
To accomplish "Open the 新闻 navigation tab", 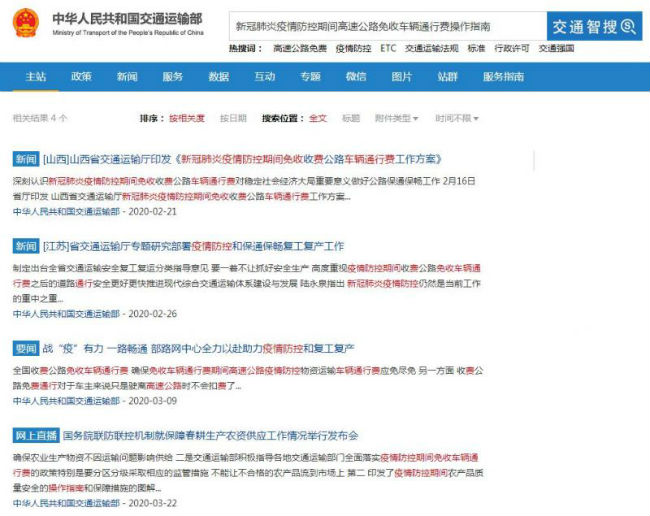I will (127, 77).
